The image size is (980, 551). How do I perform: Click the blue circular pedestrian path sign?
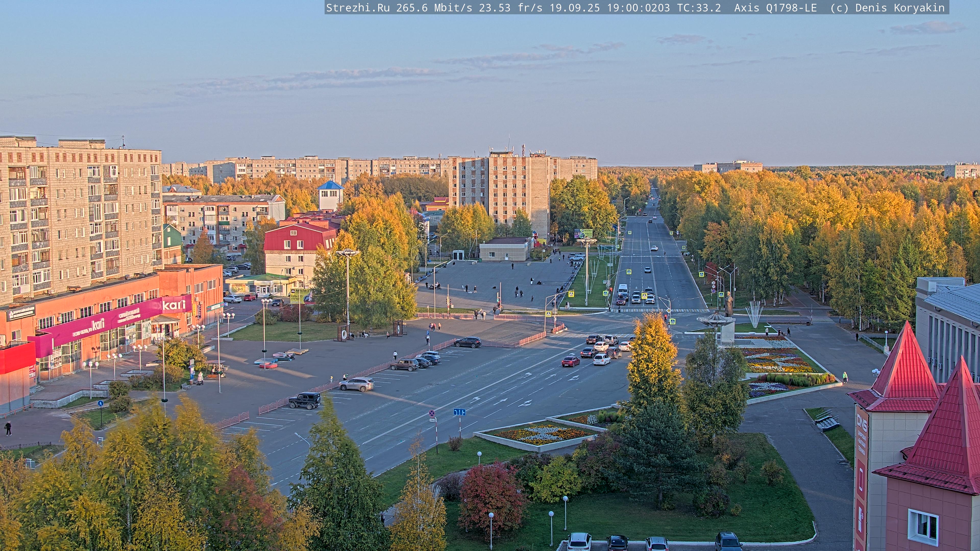click(101, 404)
